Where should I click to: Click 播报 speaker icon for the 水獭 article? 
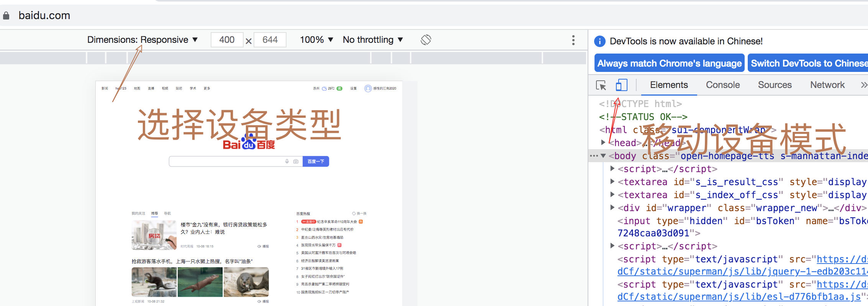click(x=259, y=301)
